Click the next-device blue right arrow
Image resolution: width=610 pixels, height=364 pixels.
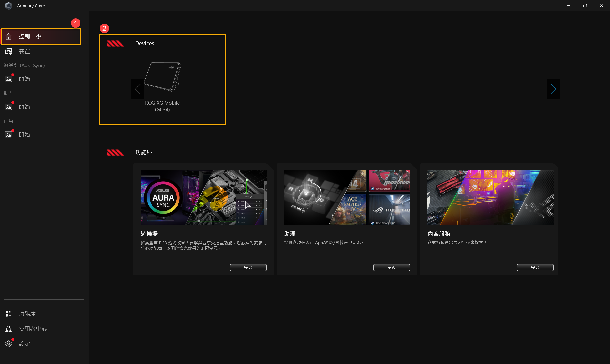(553, 89)
